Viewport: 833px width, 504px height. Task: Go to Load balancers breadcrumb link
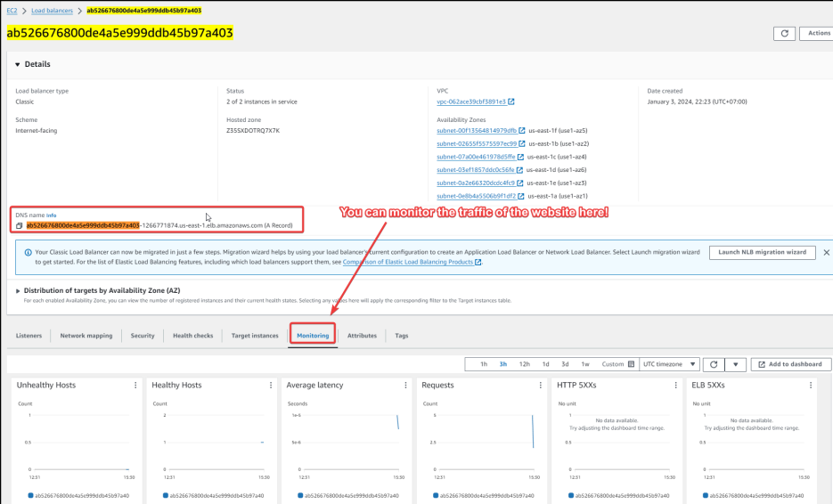click(x=52, y=11)
